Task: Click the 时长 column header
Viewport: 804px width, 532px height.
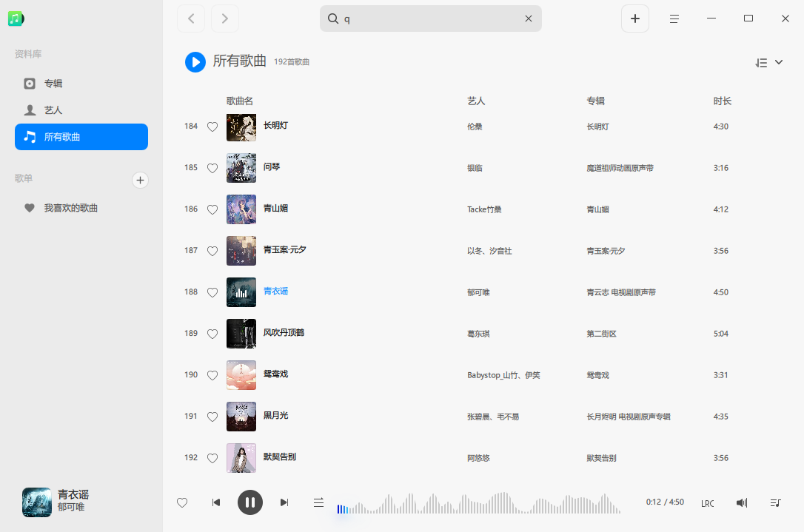Action: pyautogui.click(x=722, y=101)
